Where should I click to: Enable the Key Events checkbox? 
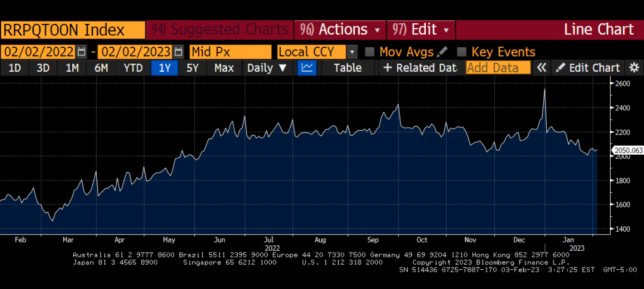pyautogui.click(x=462, y=52)
